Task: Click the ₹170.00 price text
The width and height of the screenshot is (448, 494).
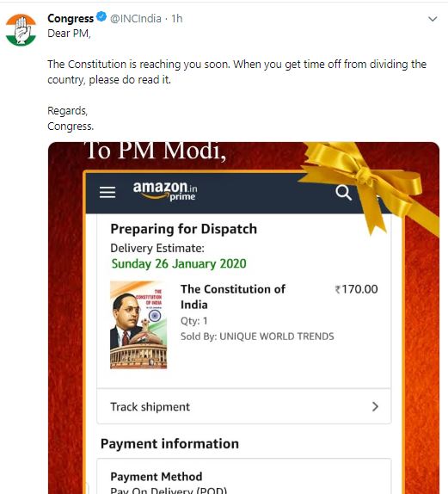Action: click(x=356, y=289)
